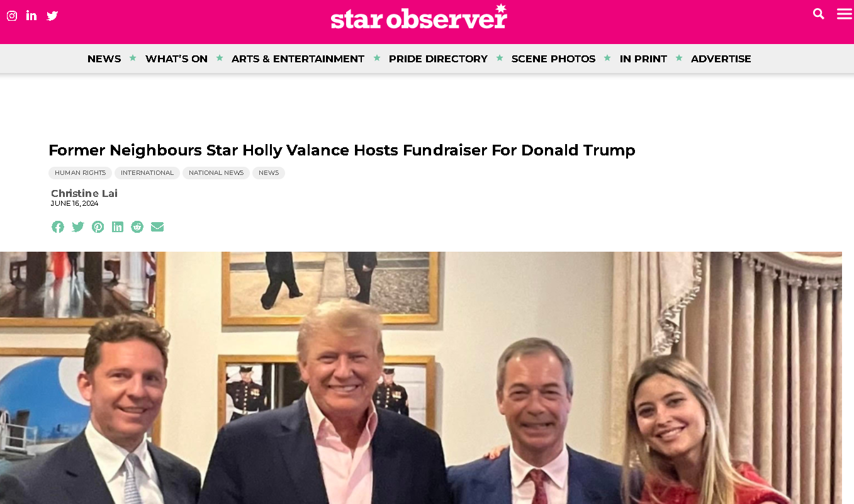
Task: Select the International category tag
Action: click(x=147, y=173)
